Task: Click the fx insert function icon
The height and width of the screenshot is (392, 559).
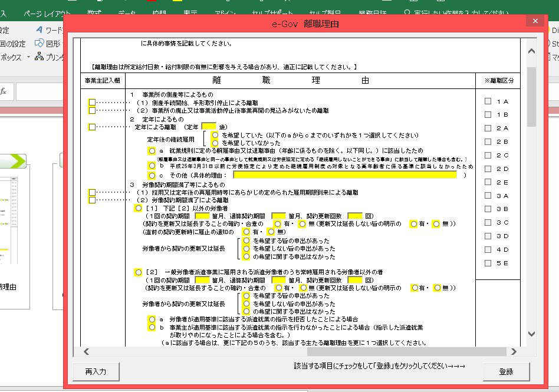Action: coord(4,91)
